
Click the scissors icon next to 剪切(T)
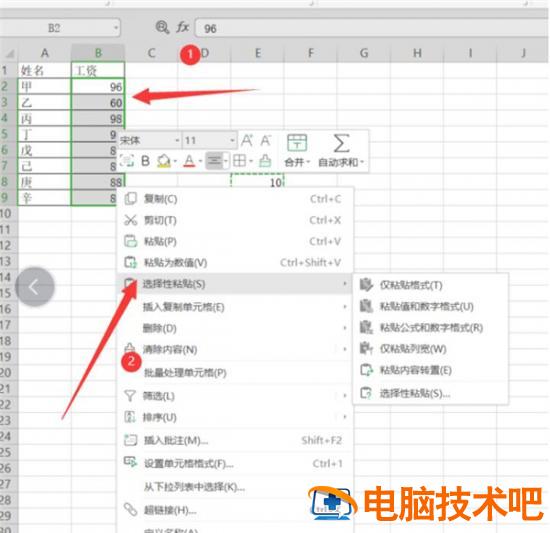pyautogui.click(x=130, y=220)
